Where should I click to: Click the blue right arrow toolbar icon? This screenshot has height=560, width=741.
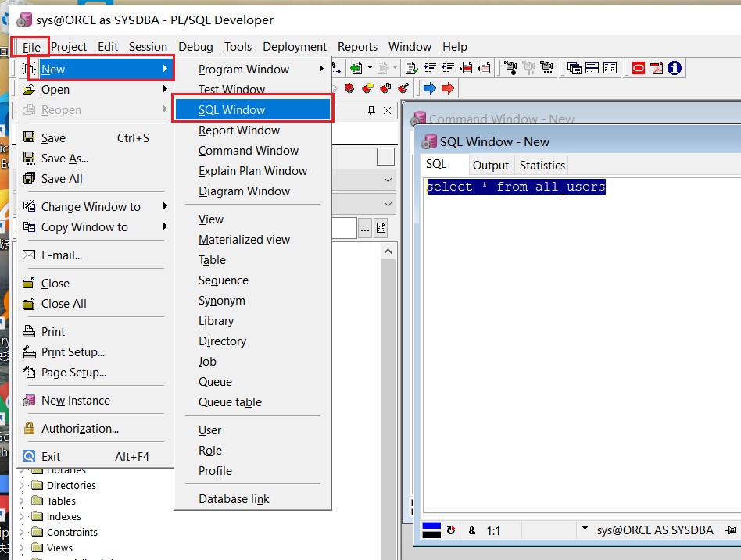point(430,88)
